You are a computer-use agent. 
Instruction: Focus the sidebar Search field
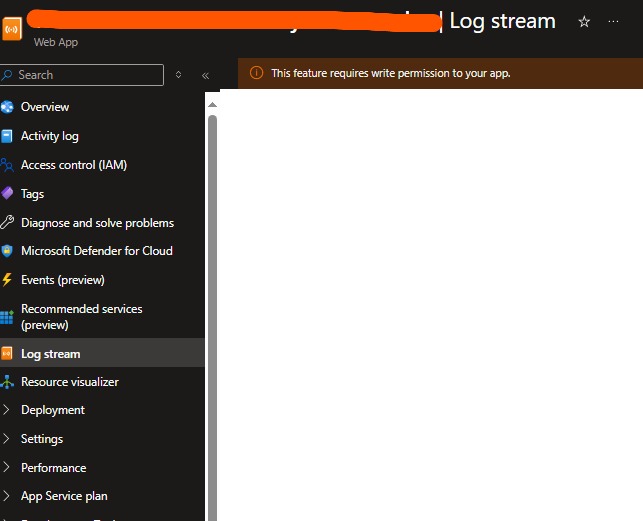pyautogui.click(x=82, y=75)
